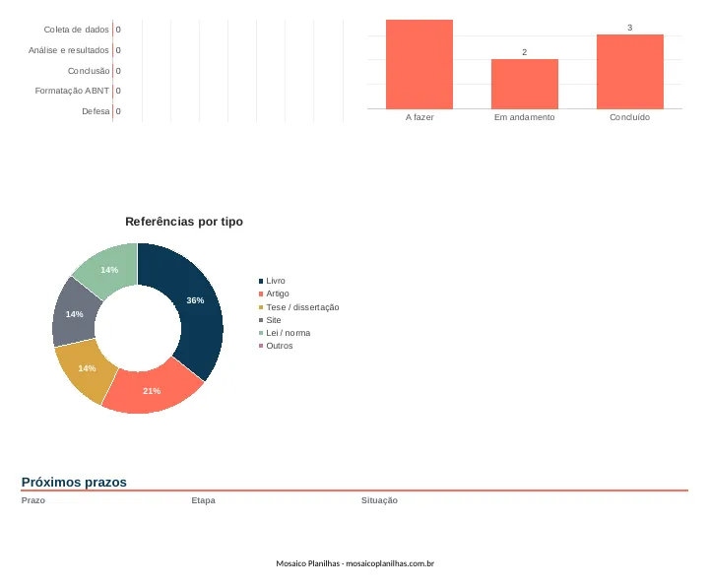Click the Livro legend color swatch
The image size is (708, 588).
click(261, 281)
